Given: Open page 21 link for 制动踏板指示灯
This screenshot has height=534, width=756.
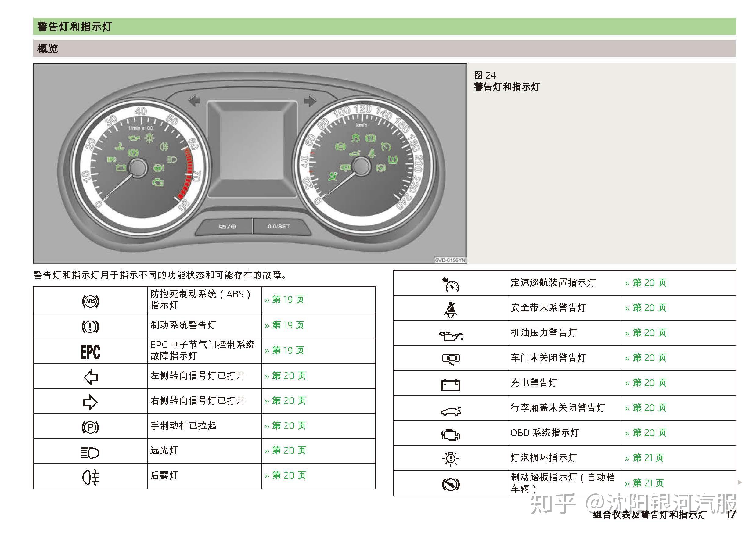Looking at the screenshot, I should (x=644, y=483).
